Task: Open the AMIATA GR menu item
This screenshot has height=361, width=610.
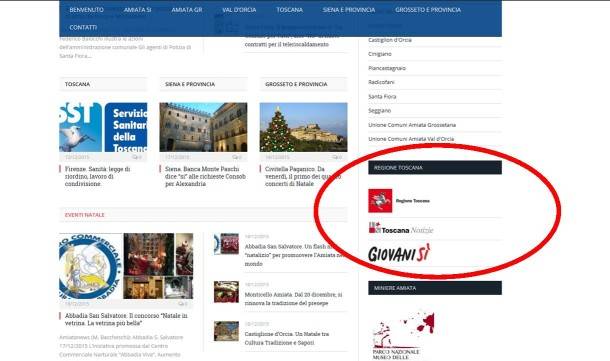Action: point(187,10)
